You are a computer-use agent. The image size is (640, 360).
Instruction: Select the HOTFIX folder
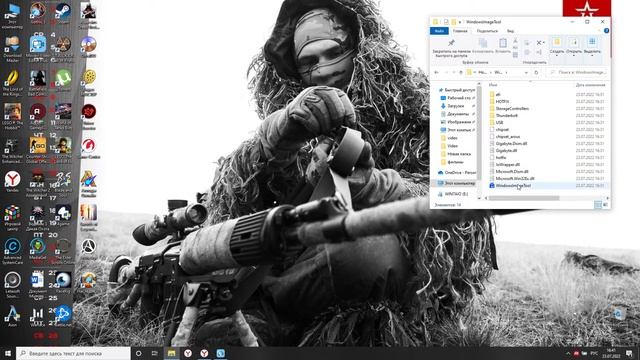[499, 101]
